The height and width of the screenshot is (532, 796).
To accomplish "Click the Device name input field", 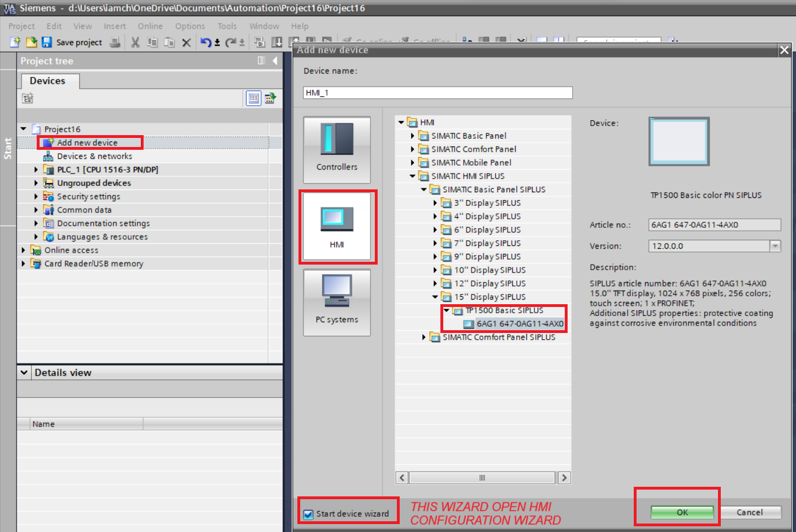I will pos(438,93).
